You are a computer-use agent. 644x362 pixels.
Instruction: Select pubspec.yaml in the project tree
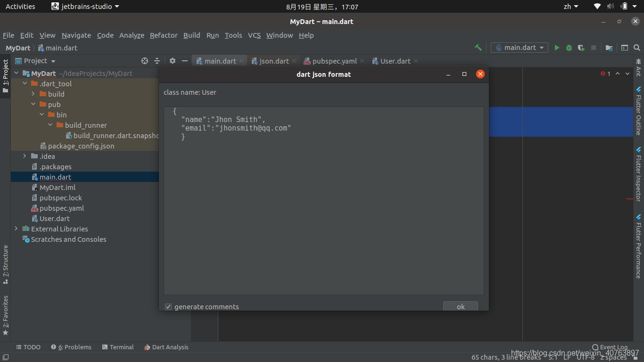(62, 208)
